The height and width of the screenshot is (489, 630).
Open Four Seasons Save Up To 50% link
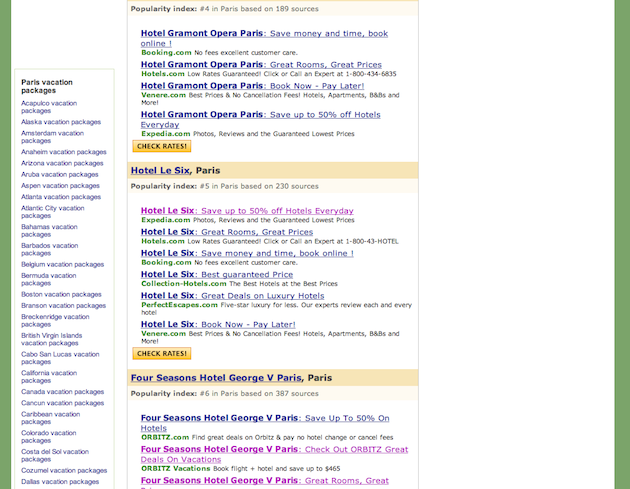pos(265,423)
